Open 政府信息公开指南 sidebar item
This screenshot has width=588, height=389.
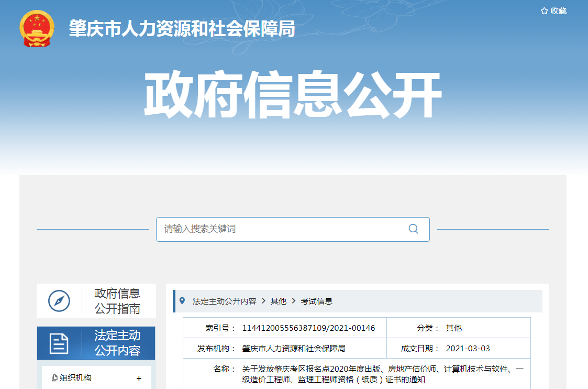coord(96,301)
